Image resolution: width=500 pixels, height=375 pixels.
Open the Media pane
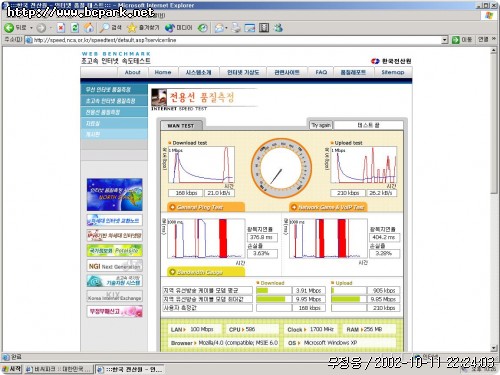(x=179, y=28)
